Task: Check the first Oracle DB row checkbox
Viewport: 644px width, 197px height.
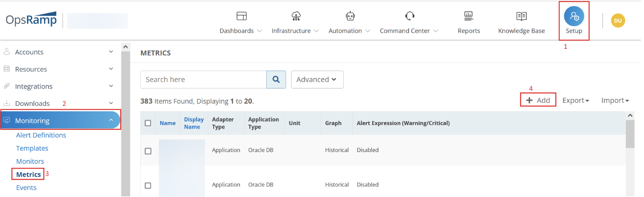Action: point(148,151)
